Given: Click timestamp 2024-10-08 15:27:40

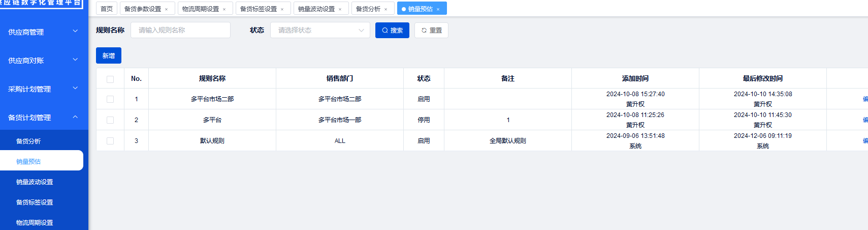Looking at the screenshot, I should (x=635, y=94).
